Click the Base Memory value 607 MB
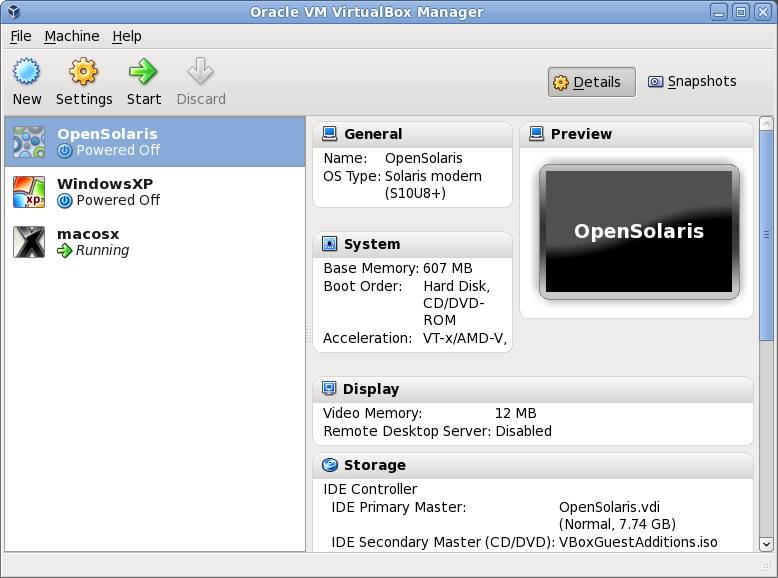This screenshot has width=778, height=578. pos(448,268)
